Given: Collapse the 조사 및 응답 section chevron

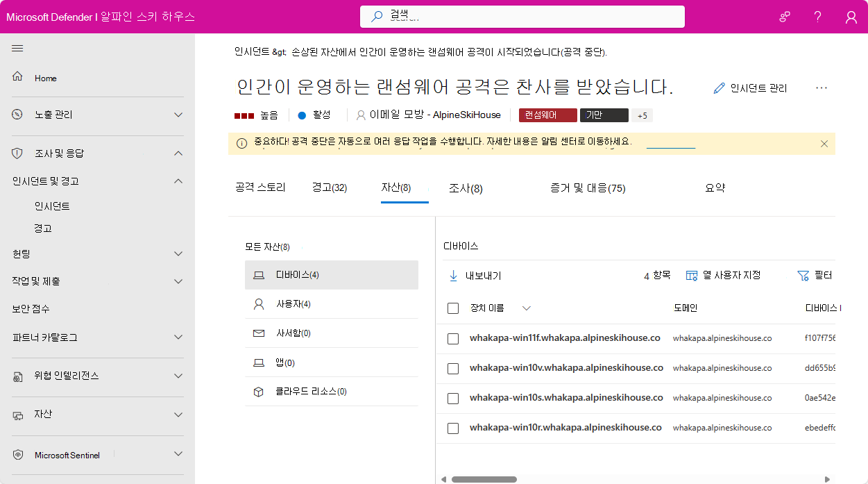Looking at the screenshot, I should 178,153.
